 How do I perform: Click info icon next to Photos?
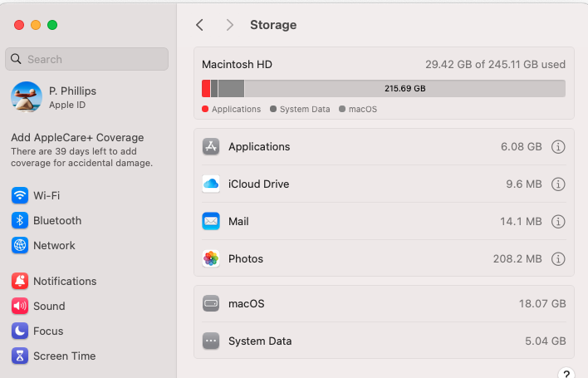[558, 259]
